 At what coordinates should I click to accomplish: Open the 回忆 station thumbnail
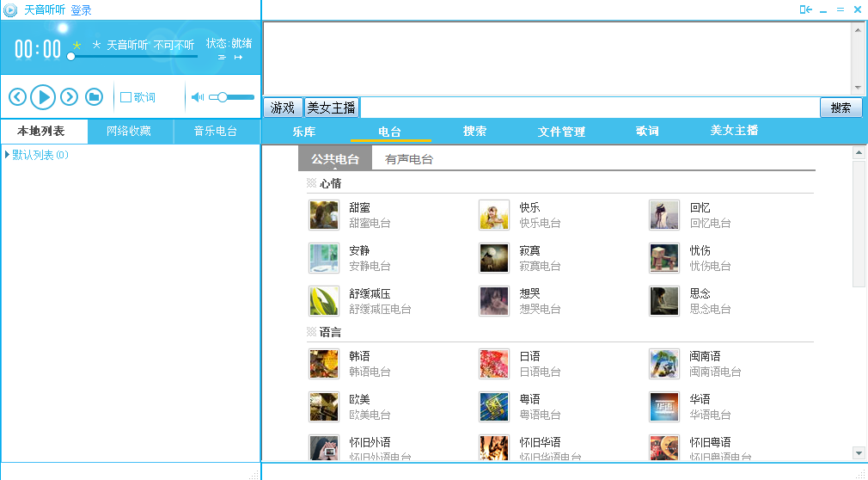[x=664, y=215]
